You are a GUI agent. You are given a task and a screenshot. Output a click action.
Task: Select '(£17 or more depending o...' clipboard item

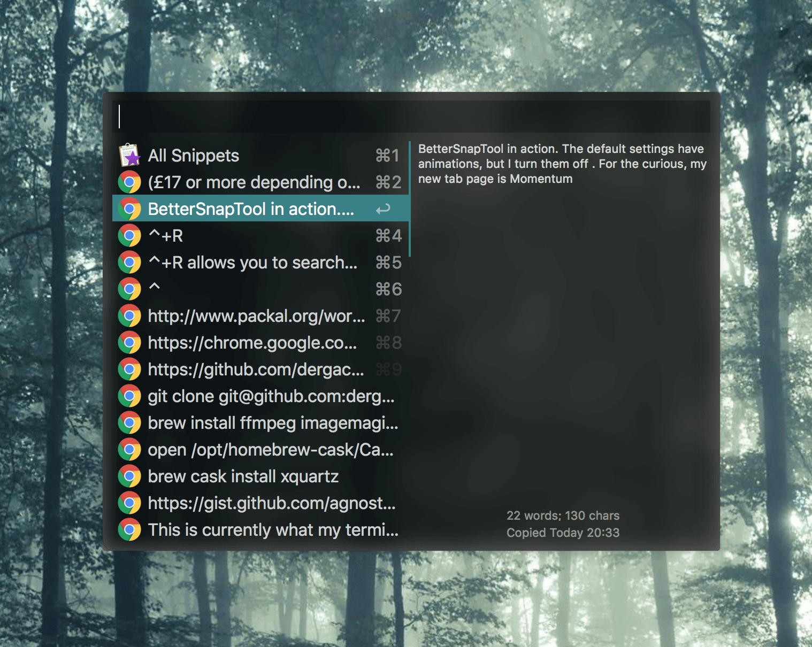(261, 182)
